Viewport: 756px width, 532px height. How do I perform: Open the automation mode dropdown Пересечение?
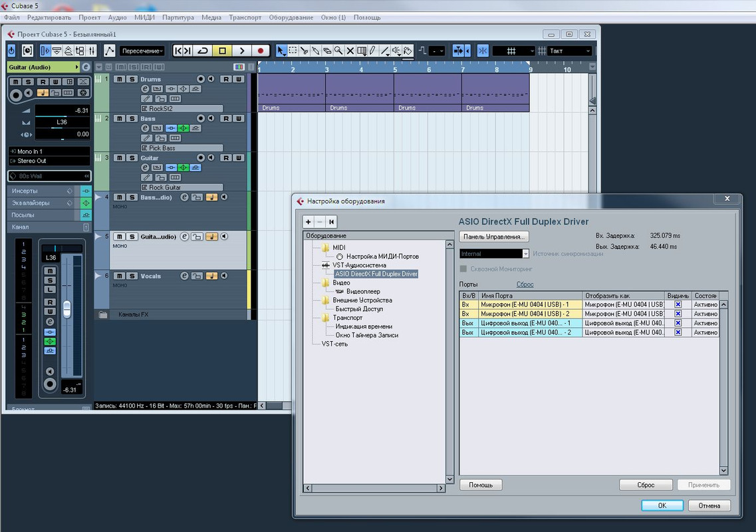click(142, 51)
